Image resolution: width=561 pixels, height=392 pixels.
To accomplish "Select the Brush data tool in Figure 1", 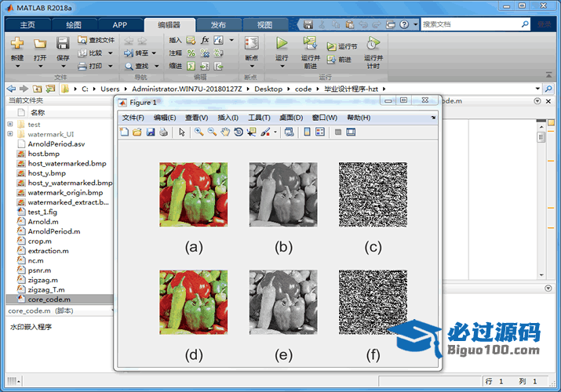I will 265,132.
